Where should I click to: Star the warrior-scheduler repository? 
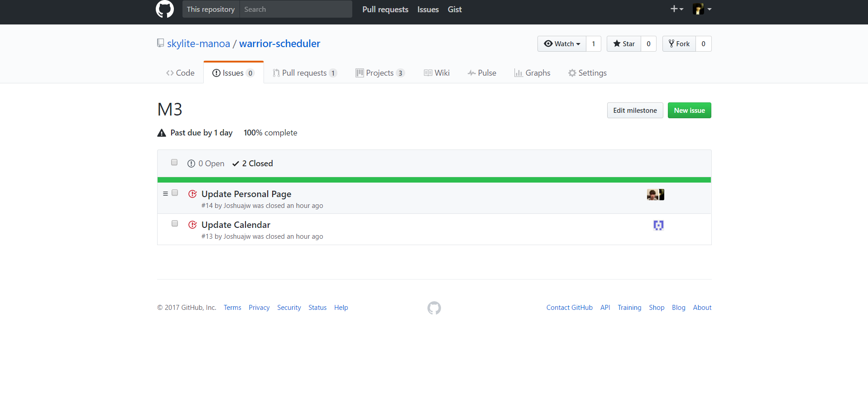(x=624, y=44)
